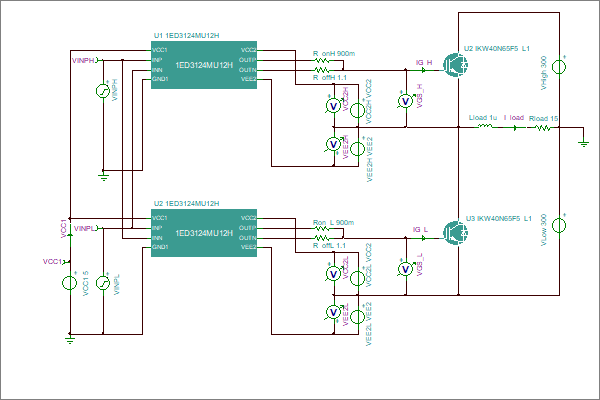
Task: Click the ground symbol below VCC1 source
Action: coord(70,340)
